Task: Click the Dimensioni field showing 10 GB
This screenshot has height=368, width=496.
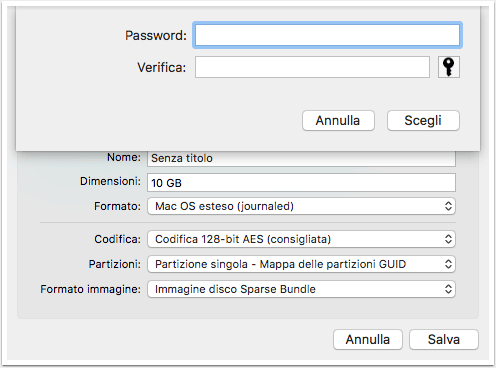Action: click(301, 182)
